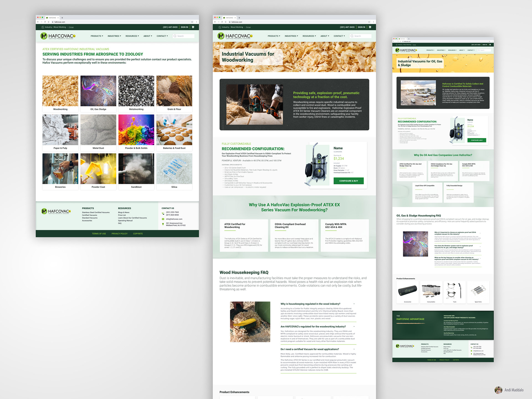
Task: Open Products dropdown in left window nav
Action: [97, 36]
